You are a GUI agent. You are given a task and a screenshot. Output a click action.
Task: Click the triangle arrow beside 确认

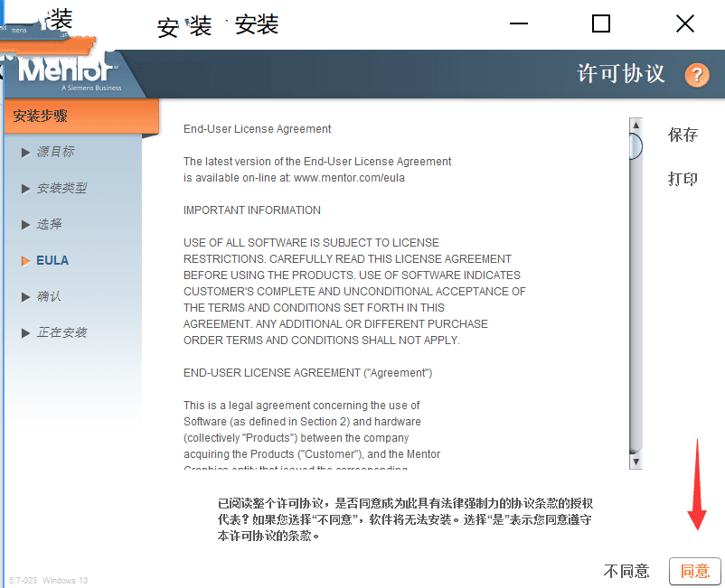pyautogui.click(x=25, y=296)
